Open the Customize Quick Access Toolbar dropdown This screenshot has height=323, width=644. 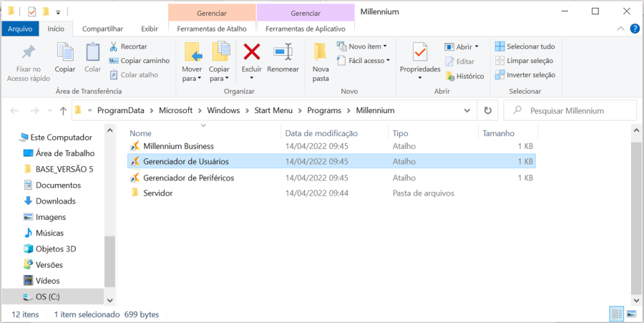point(59,12)
